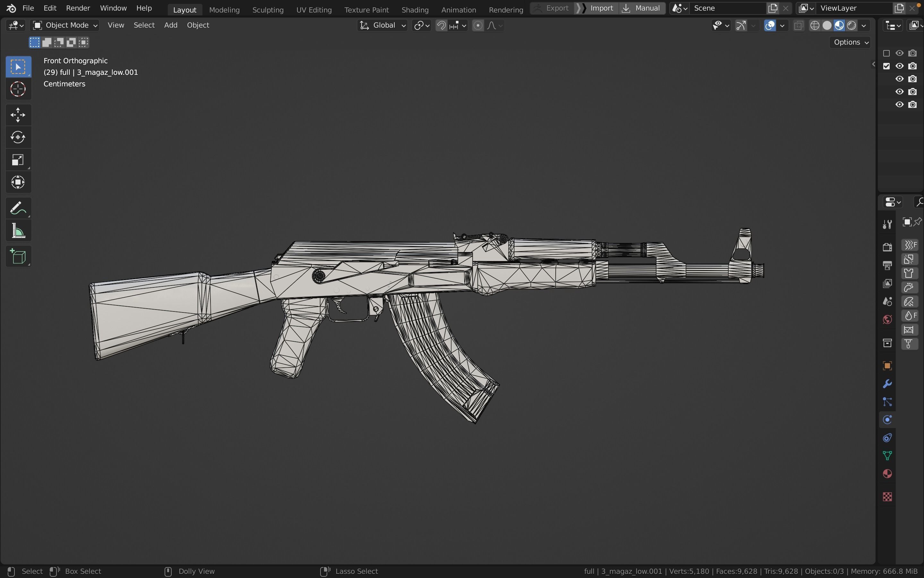924x578 pixels.
Task: Open the File menu
Action: click(x=28, y=8)
